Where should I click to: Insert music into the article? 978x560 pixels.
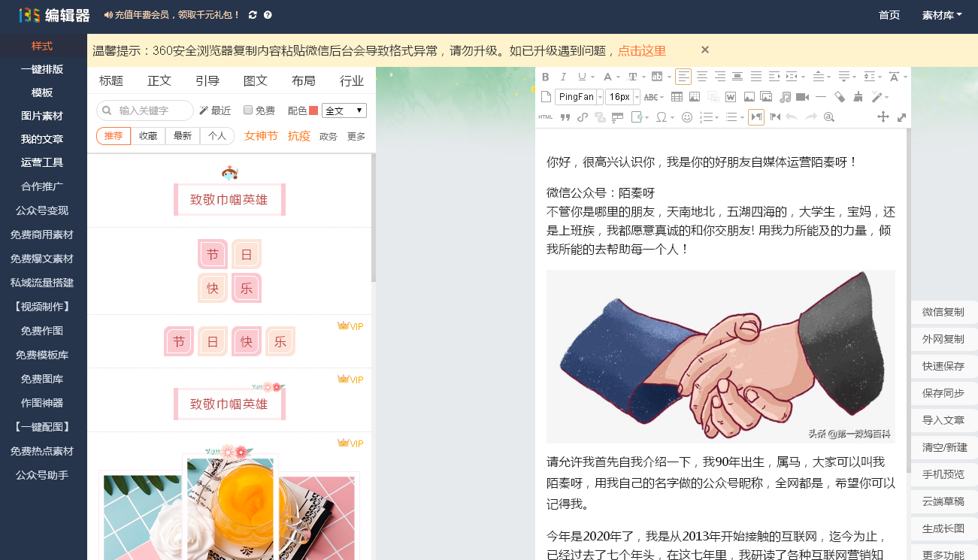click(785, 96)
